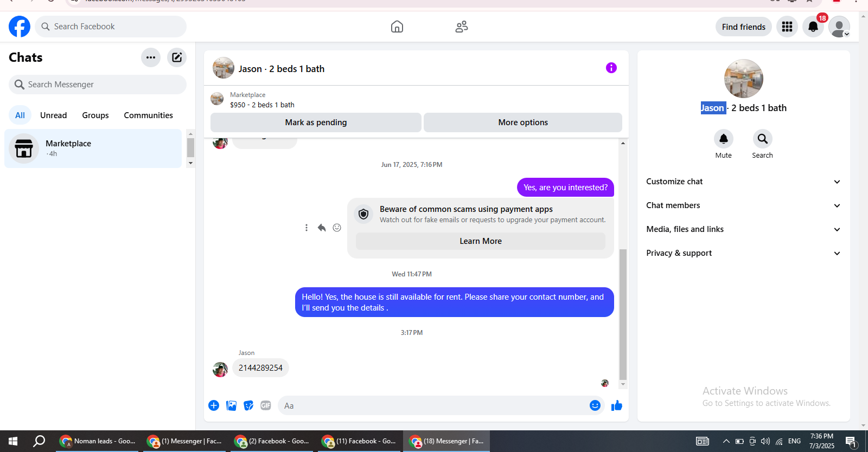Click ENG language indicator in tray
868x452 pixels.
794,441
